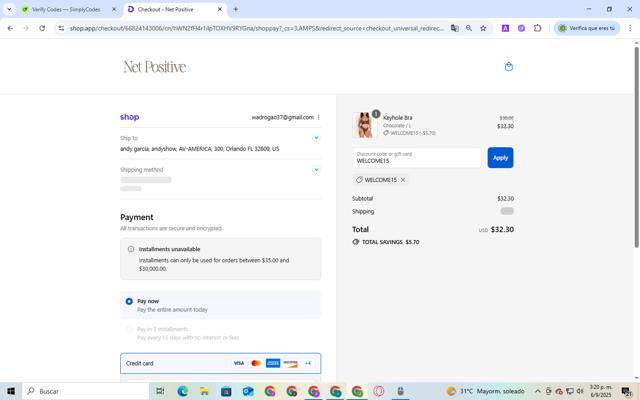This screenshot has height=400, width=640.
Task: Close the Checkout - Net Positive tab
Action: click(x=220, y=9)
